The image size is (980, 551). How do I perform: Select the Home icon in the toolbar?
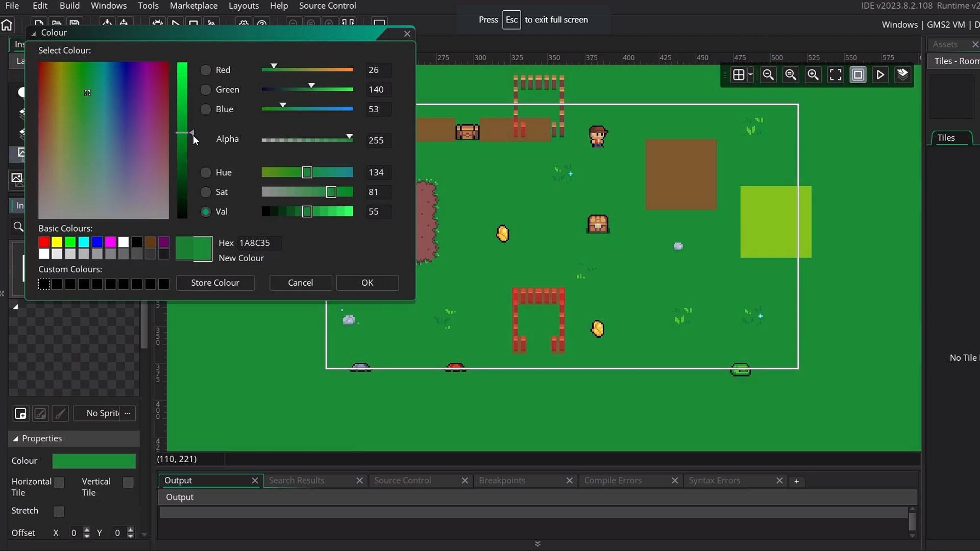6,24
